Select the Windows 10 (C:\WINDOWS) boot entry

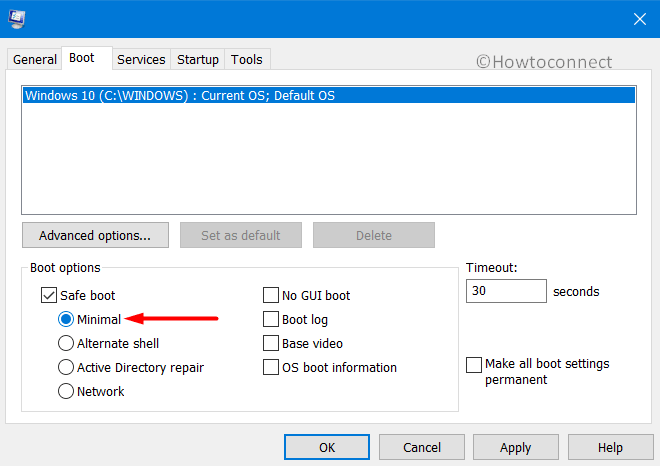pos(329,96)
